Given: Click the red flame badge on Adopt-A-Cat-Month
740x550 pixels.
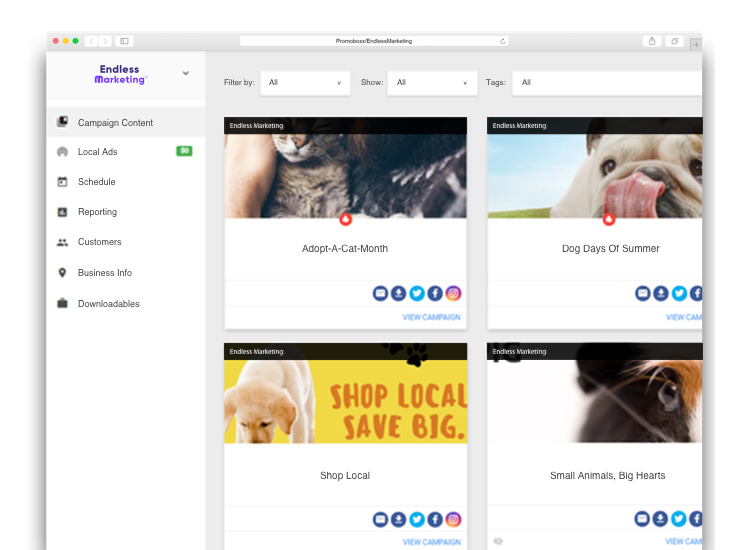Looking at the screenshot, I should 346,219.
